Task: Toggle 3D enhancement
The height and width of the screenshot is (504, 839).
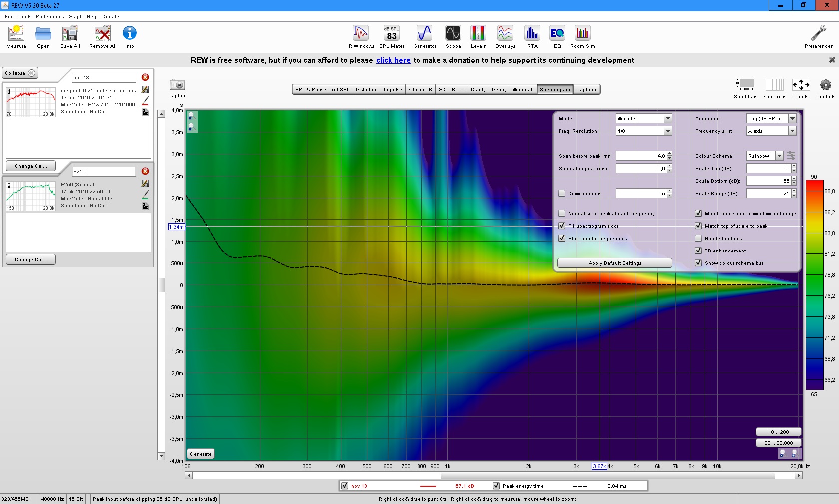Action: (698, 251)
